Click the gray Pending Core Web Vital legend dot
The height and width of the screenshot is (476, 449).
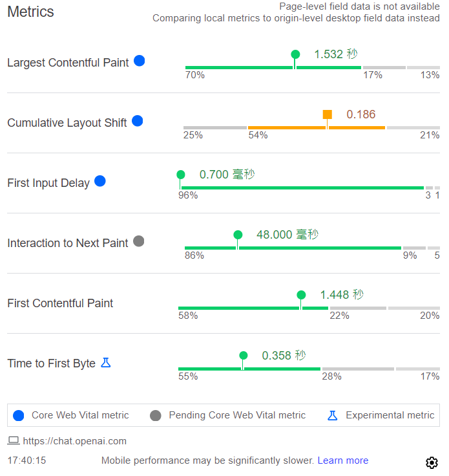pos(155,415)
